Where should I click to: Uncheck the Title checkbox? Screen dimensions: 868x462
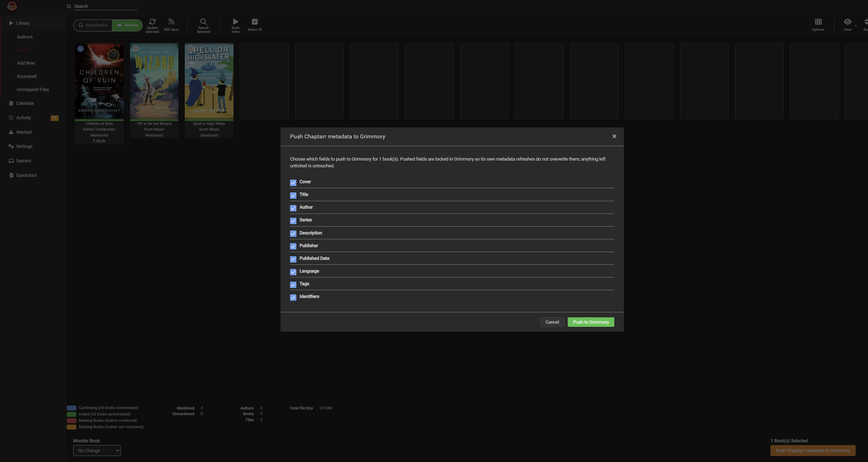click(293, 195)
